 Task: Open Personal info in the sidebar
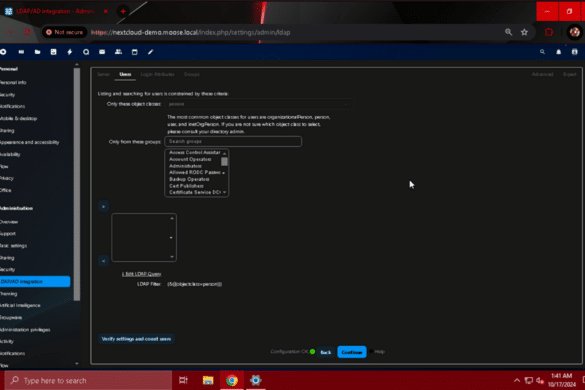click(x=13, y=82)
